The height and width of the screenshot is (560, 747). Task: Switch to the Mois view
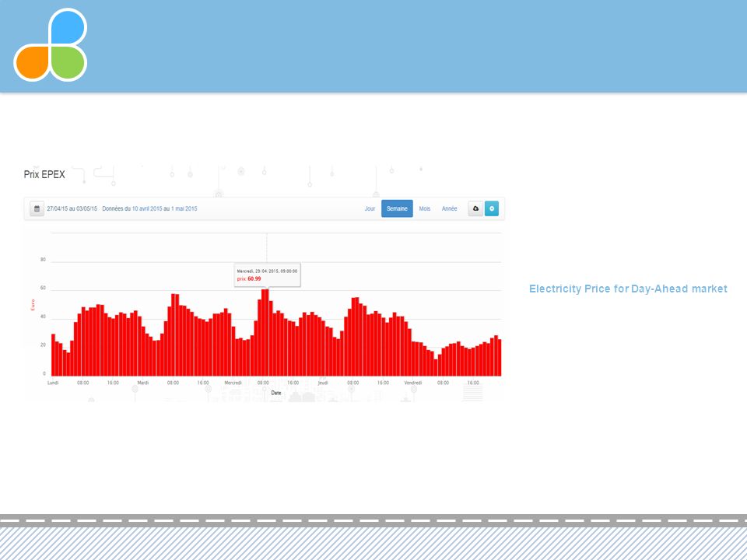point(425,208)
